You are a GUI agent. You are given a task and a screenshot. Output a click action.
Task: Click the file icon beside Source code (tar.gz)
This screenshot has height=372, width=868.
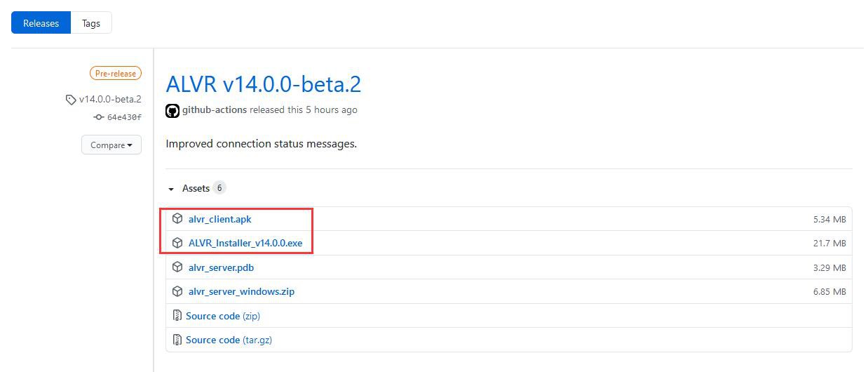(x=177, y=340)
